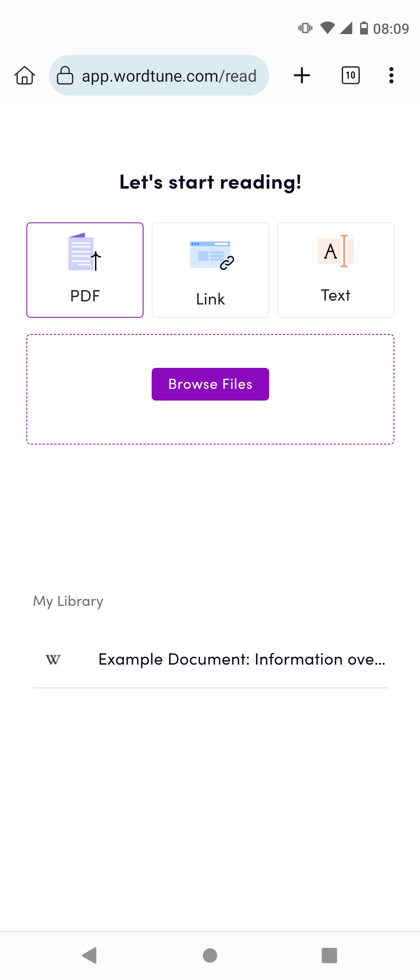Click the My Library heading
420x980 pixels.
(68, 601)
